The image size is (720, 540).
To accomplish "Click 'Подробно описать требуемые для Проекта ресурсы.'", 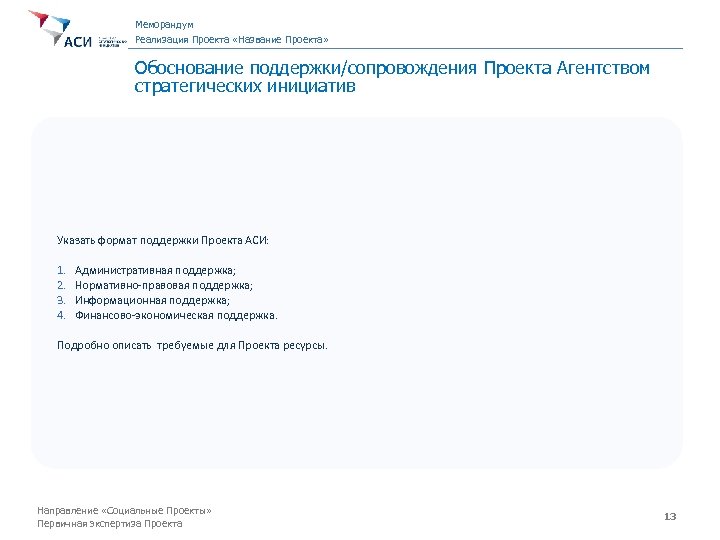I will click(x=192, y=345).
